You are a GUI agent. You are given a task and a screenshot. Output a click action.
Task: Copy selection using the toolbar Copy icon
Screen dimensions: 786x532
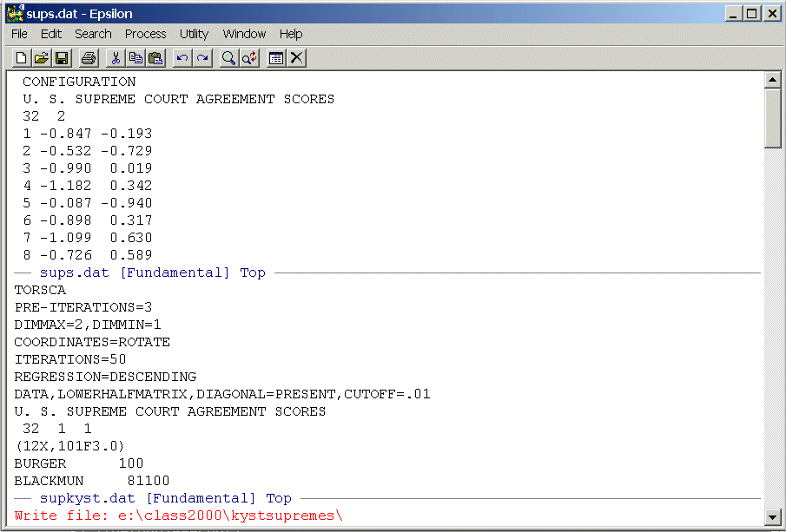[135, 58]
